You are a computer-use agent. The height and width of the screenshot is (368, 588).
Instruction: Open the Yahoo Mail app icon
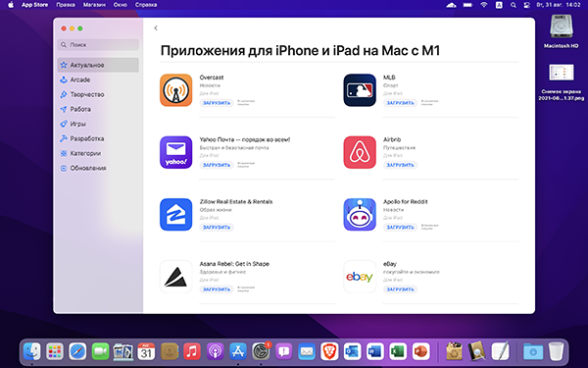(175, 152)
